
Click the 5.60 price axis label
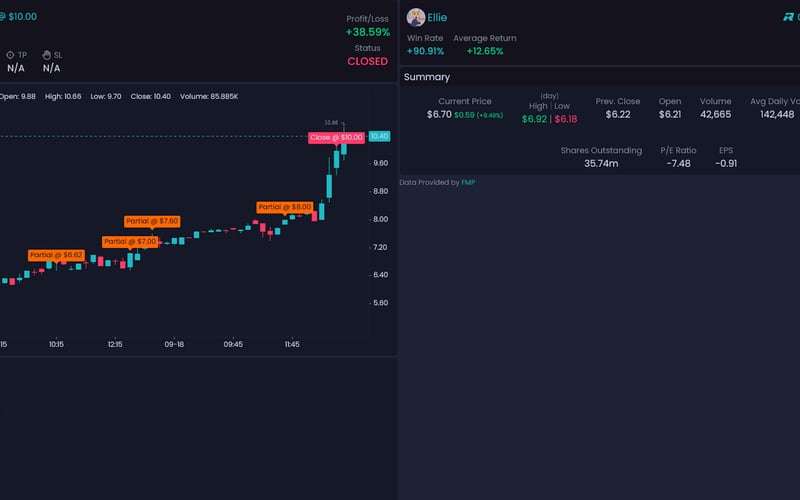381,303
